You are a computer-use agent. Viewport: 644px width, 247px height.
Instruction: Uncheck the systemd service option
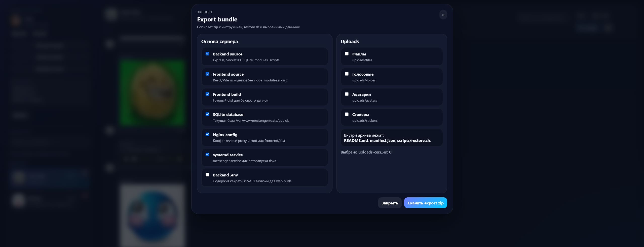207,155
